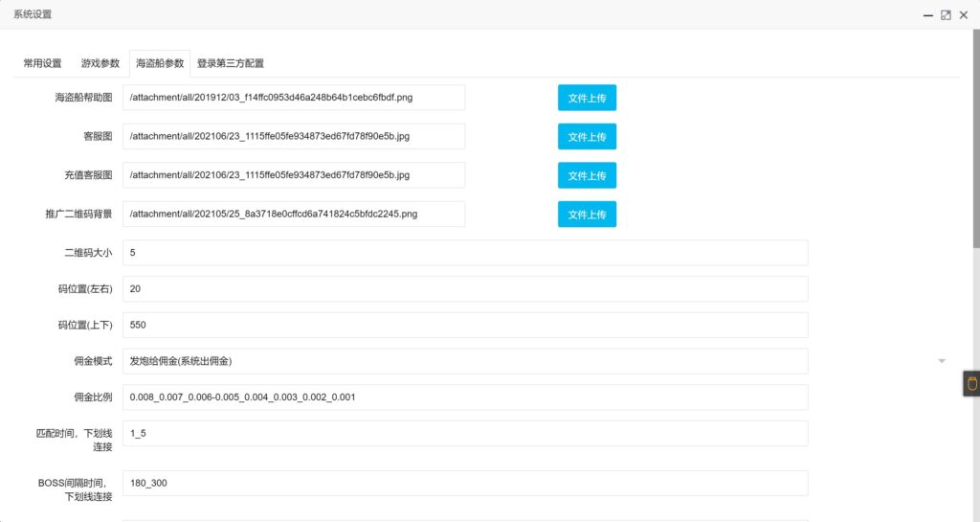The height and width of the screenshot is (522, 980).
Task: Focus the 二维码大小 input field
Action: point(465,253)
